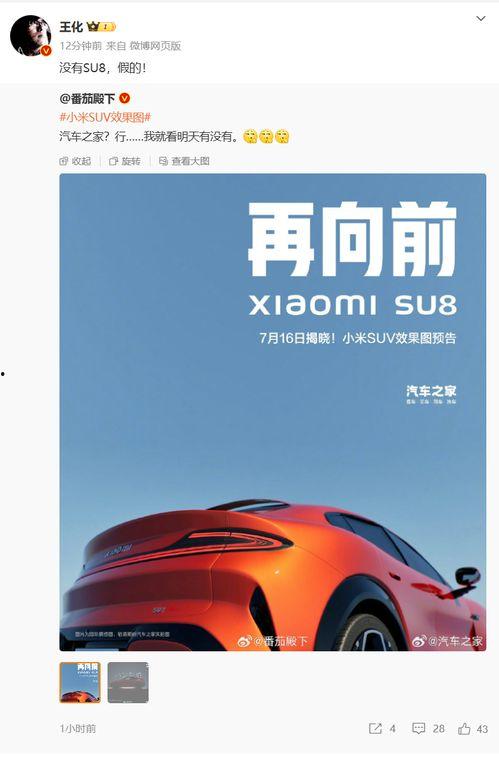Screen dimensions: 499x757
Task: Select the second gray car thumbnail
Action: point(128,682)
